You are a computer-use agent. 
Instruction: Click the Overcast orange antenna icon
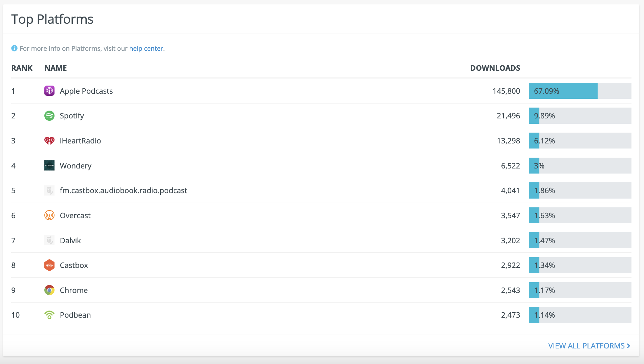click(49, 215)
